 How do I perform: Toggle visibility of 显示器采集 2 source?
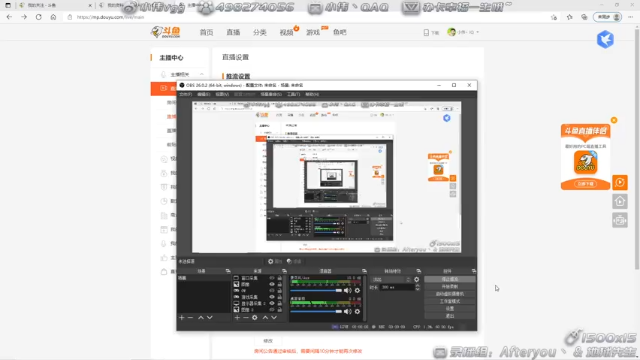272,303
